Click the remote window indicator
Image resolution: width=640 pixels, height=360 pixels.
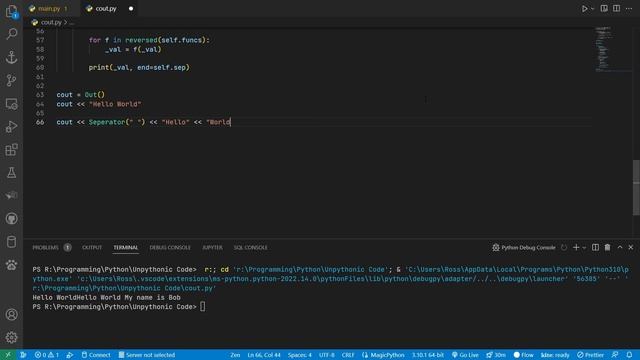pyautogui.click(x=7, y=355)
